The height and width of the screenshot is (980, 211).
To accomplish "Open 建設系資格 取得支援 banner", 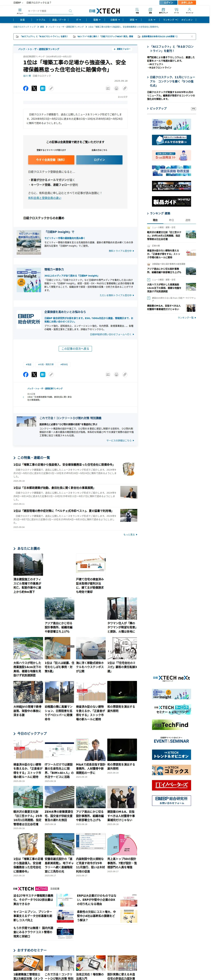I will click(x=172, y=171).
